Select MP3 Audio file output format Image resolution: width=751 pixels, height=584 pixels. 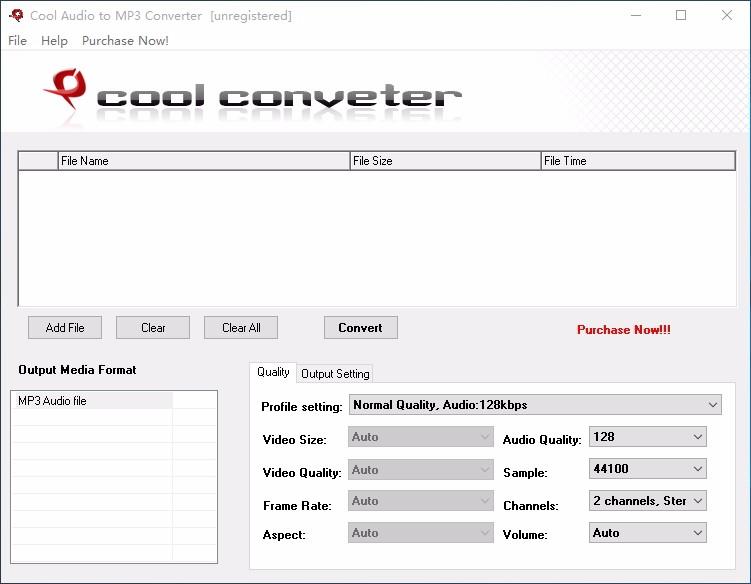point(91,401)
